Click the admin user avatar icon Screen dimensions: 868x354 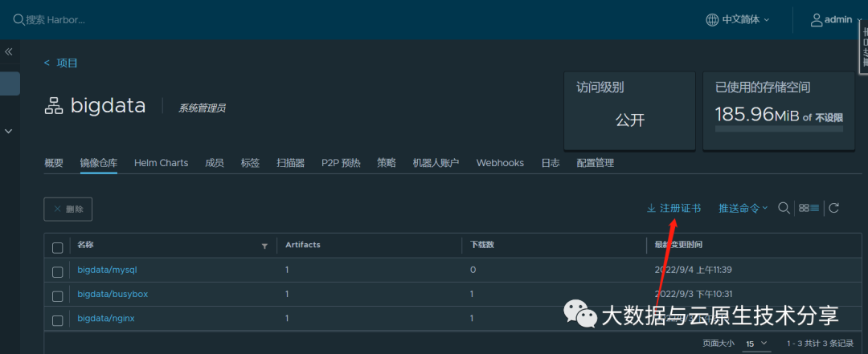816,20
